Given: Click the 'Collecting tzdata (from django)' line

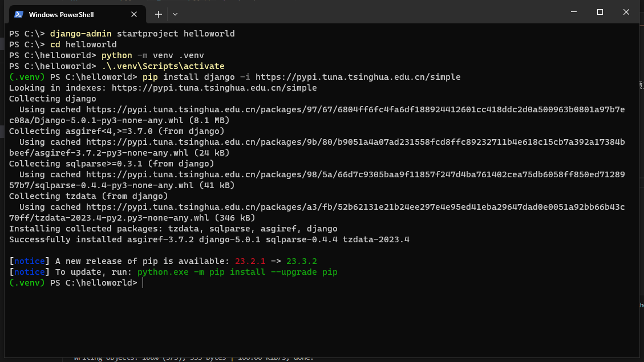Looking at the screenshot, I should [89, 196].
